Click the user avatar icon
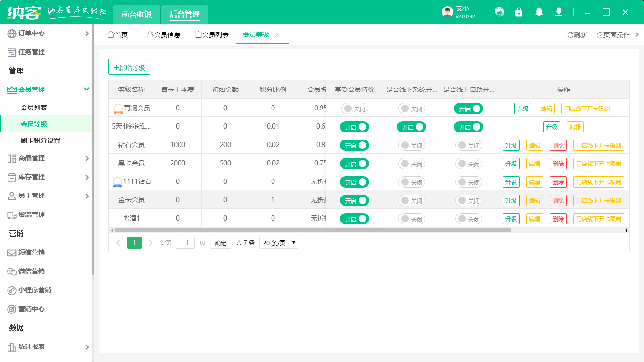Screen dimensions: 644x362 pyautogui.click(x=447, y=12)
